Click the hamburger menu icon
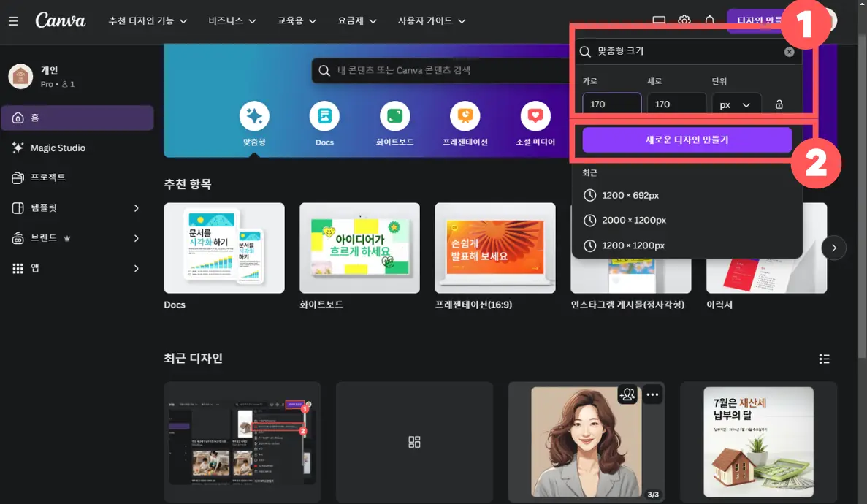 click(x=12, y=20)
